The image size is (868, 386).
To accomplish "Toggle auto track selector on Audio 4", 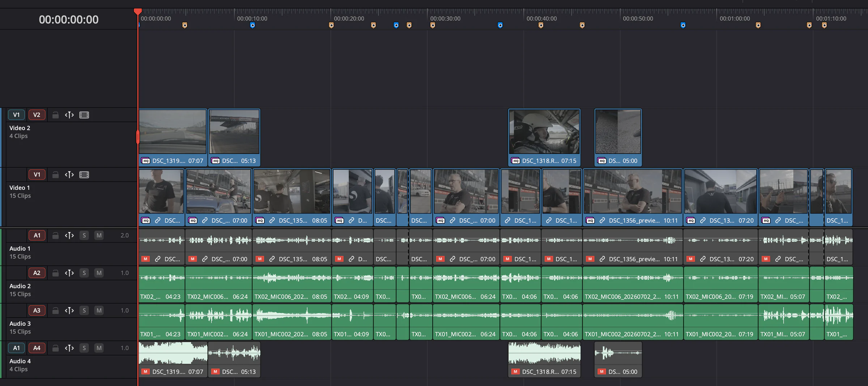I will pyautogui.click(x=69, y=348).
